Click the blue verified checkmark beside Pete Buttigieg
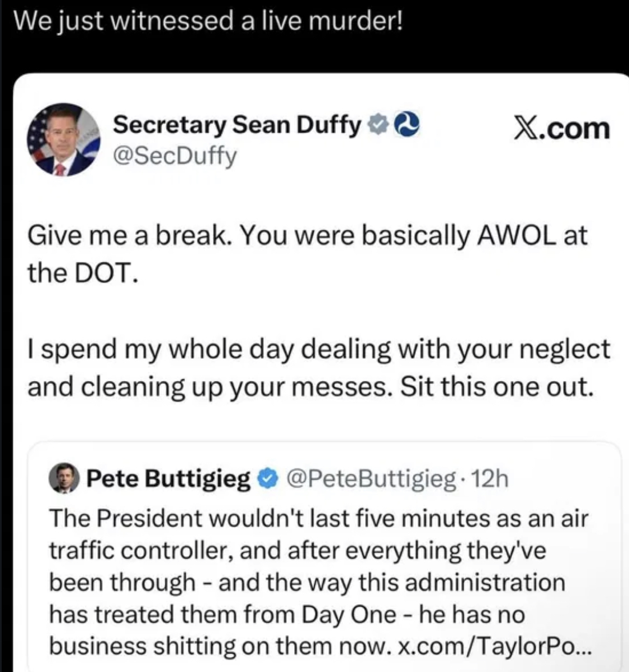This screenshot has width=629, height=672. click(x=268, y=479)
